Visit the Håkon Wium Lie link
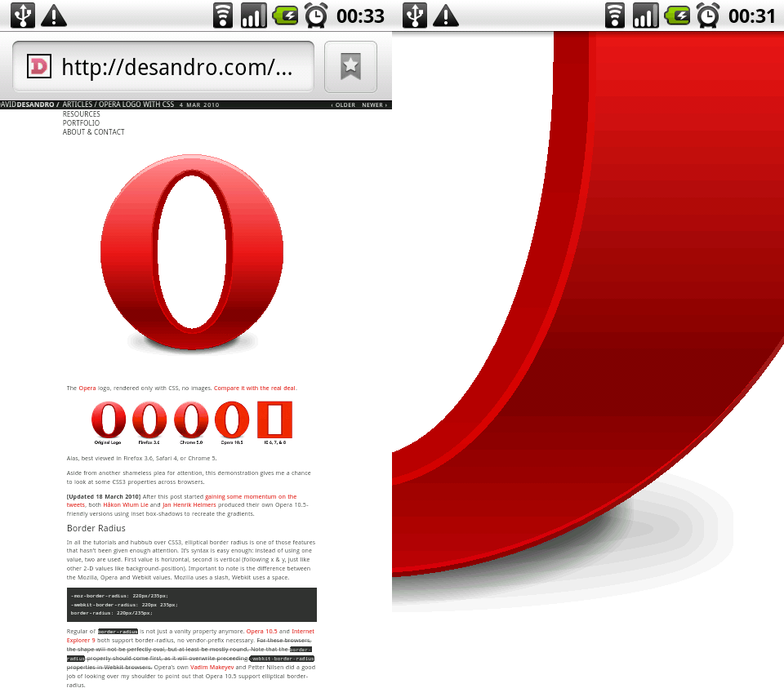This screenshot has height=697, width=784. 126,504
